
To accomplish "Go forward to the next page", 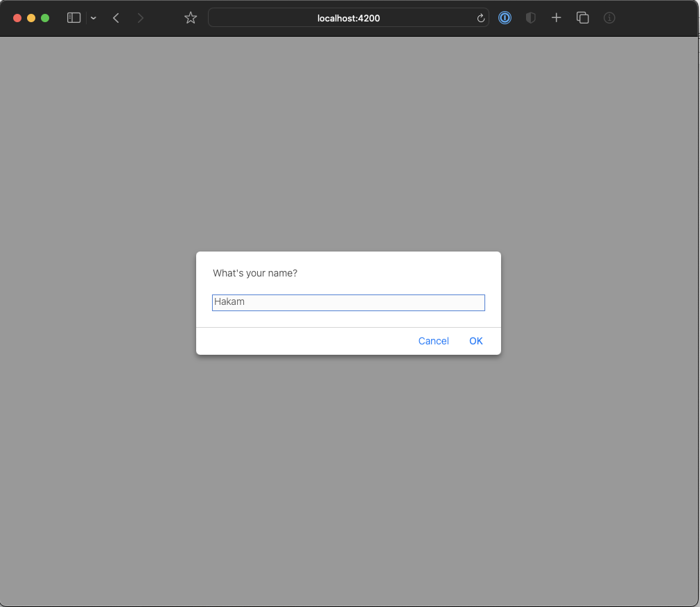I will pos(141,18).
